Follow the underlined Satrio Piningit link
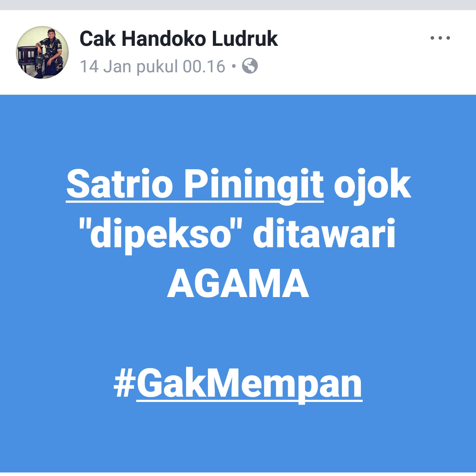Viewport: 476px width, 476px height. coord(195,185)
